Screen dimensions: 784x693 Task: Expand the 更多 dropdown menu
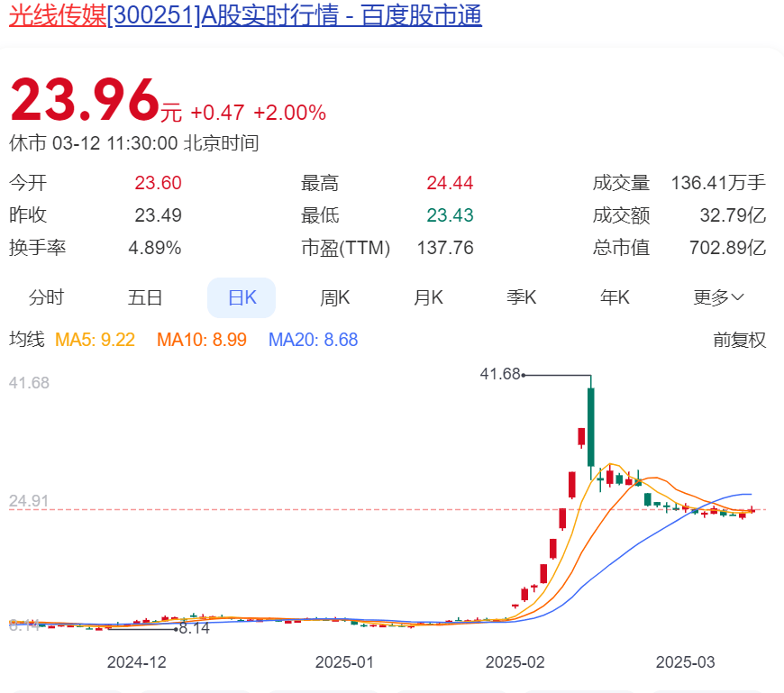[718, 297]
